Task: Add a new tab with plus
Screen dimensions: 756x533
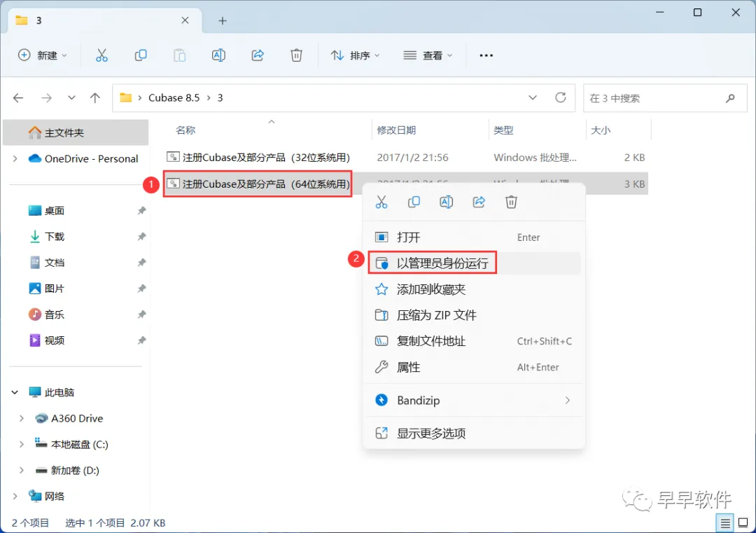Action: pos(223,21)
